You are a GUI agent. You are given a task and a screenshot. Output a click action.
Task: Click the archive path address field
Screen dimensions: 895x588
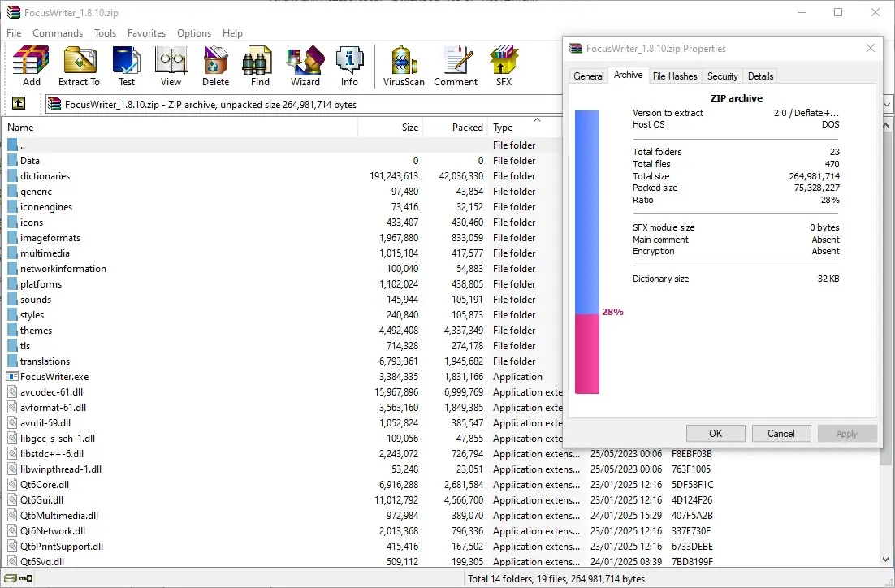(x=305, y=105)
